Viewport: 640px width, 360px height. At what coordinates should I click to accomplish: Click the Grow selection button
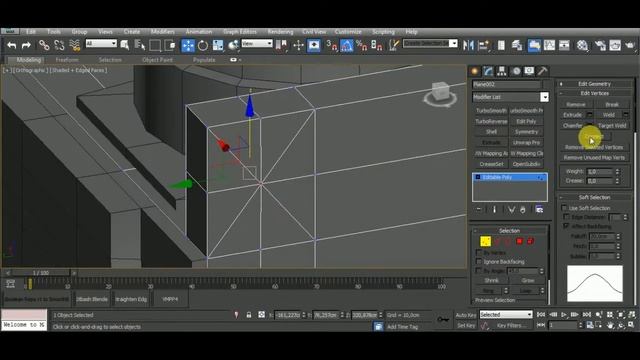(528, 280)
